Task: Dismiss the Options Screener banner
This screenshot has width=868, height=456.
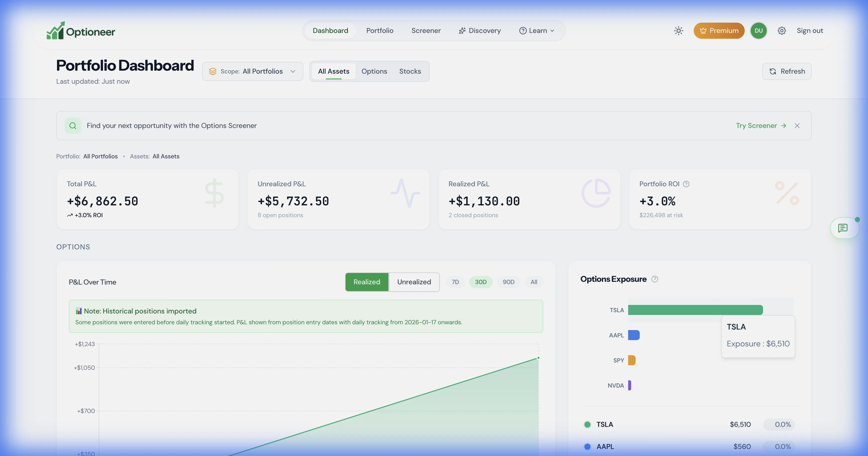Action: tap(797, 125)
